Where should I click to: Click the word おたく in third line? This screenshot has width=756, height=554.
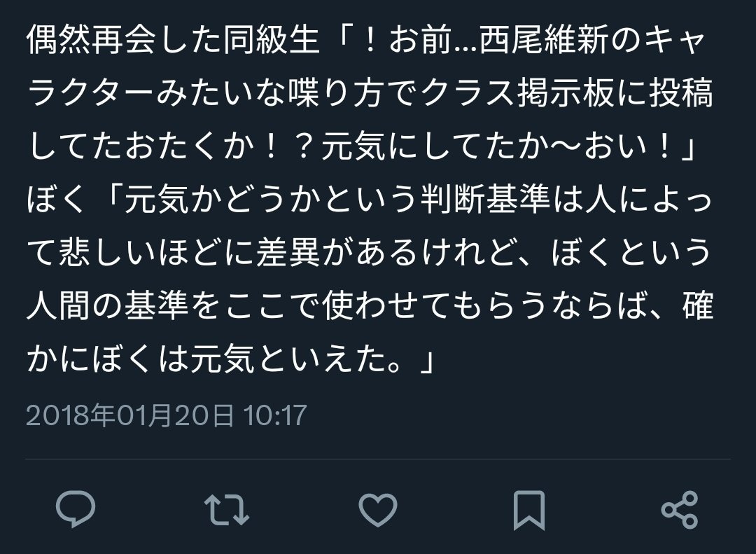[173, 146]
